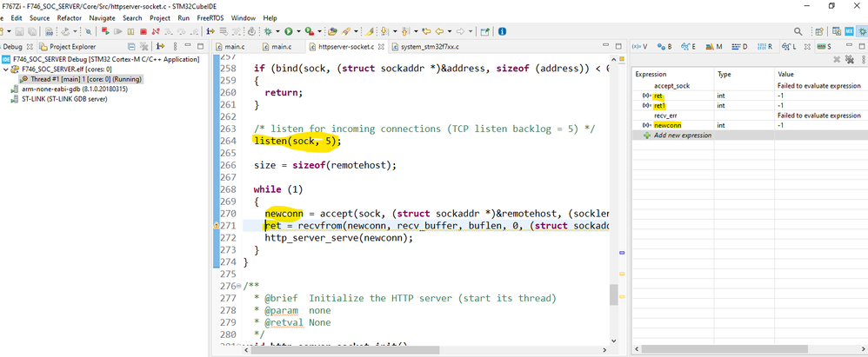Click the Disconnect debugger icon
This screenshot has width=868, height=357.
156,31
